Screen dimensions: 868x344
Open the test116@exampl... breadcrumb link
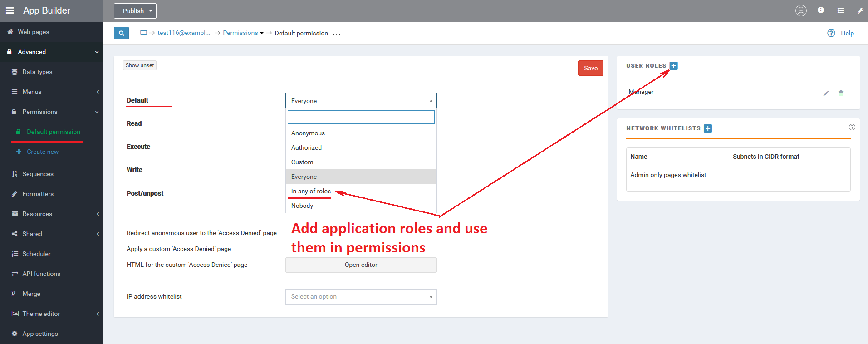tap(184, 33)
